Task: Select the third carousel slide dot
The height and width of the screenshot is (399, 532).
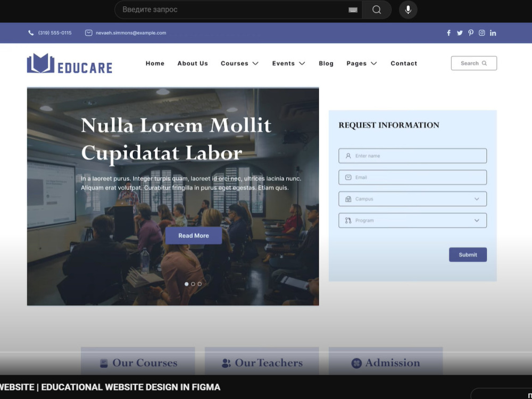Action: pyautogui.click(x=199, y=284)
